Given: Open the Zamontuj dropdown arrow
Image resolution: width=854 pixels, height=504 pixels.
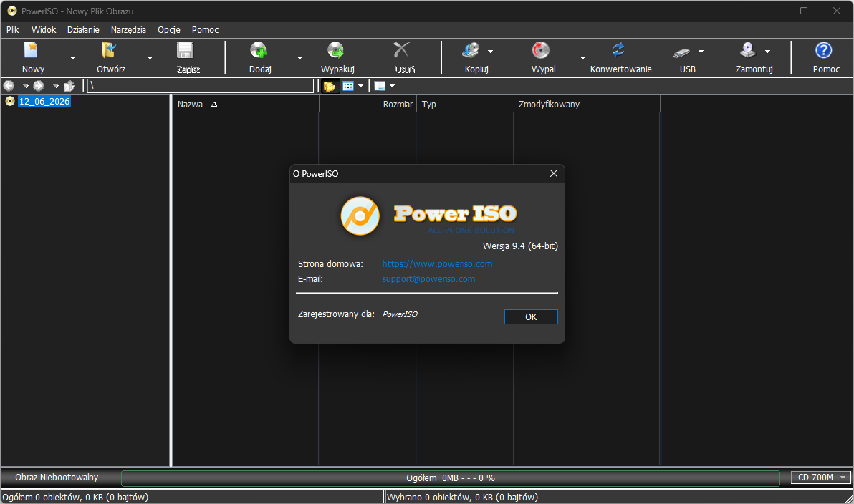Looking at the screenshot, I should pos(767,52).
